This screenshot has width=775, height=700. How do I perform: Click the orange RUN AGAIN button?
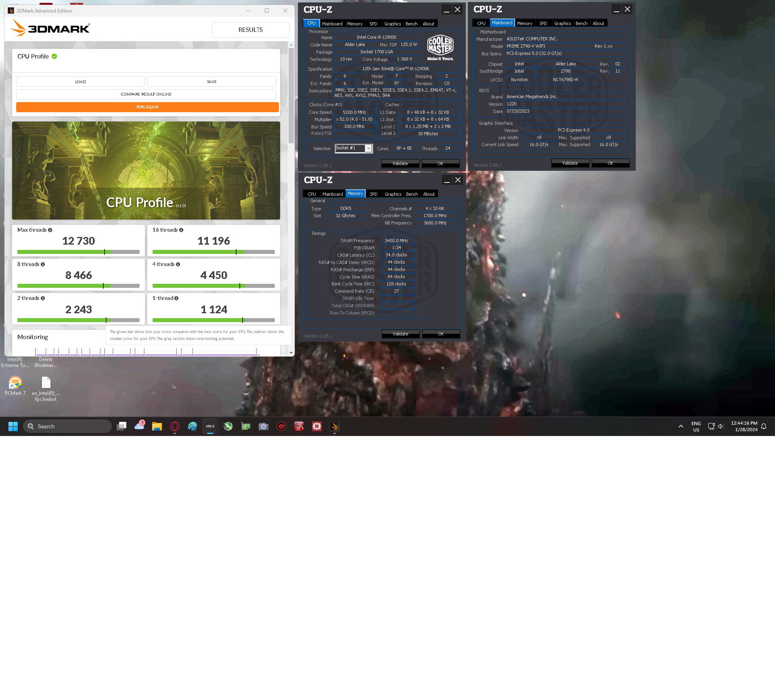coord(147,107)
